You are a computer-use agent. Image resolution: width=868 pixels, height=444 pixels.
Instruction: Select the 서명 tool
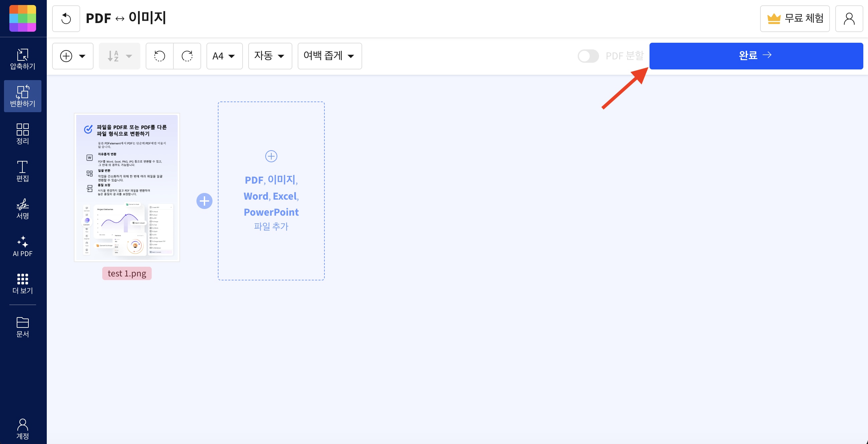[23, 209]
